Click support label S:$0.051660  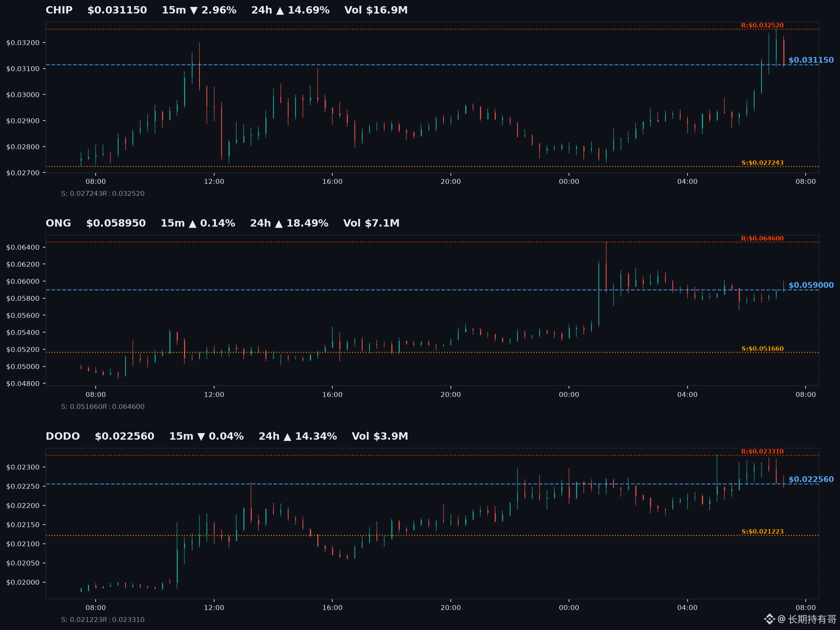pyautogui.click(x=762, y=349)
